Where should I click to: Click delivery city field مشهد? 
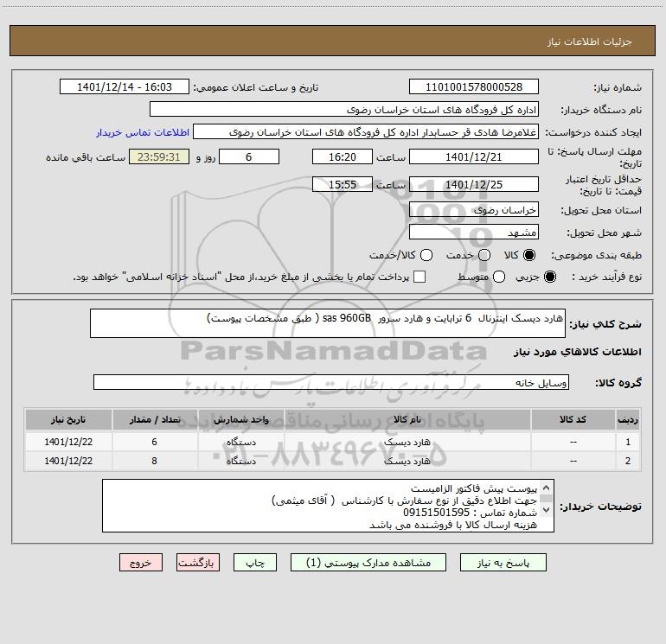474,232
